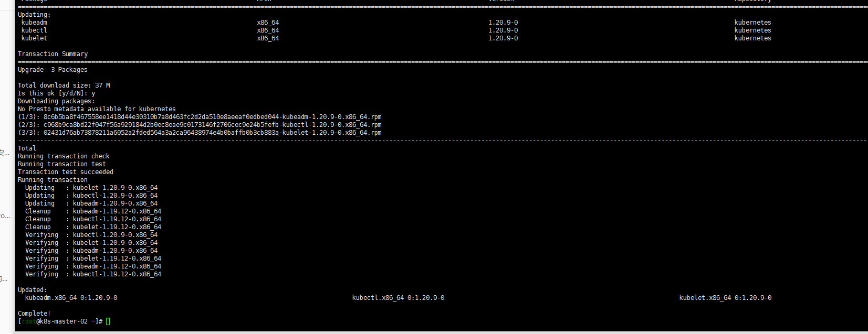
Task: Click 'kubectl' in the Updating package table
Action: 34,30
